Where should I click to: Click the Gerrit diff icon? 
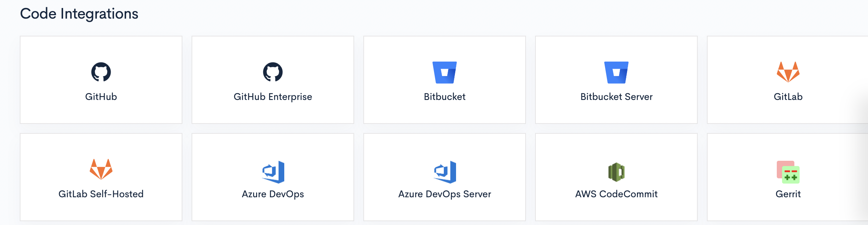click(x=788, y=172)
